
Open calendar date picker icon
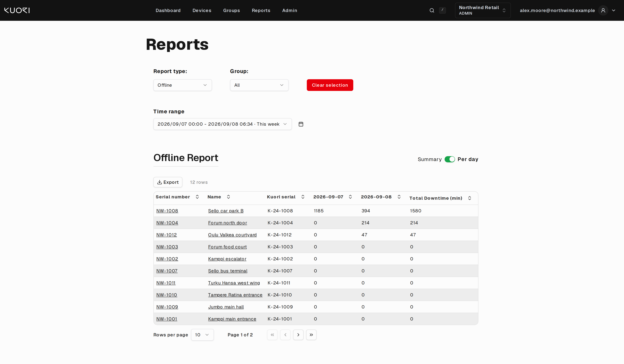301,124
